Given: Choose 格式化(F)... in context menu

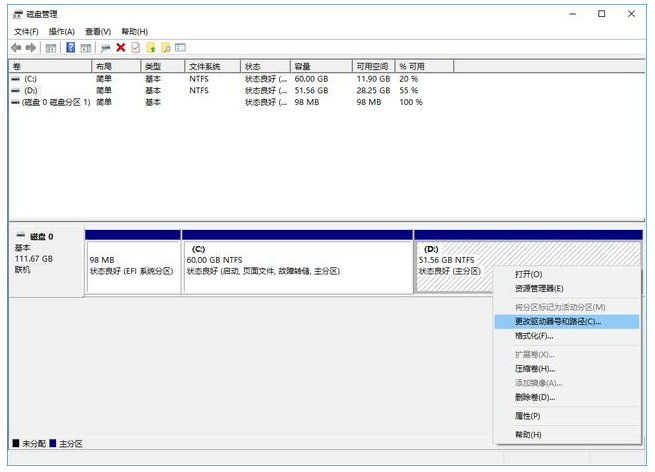Looking at the screenshot, I should click(567, 336).
